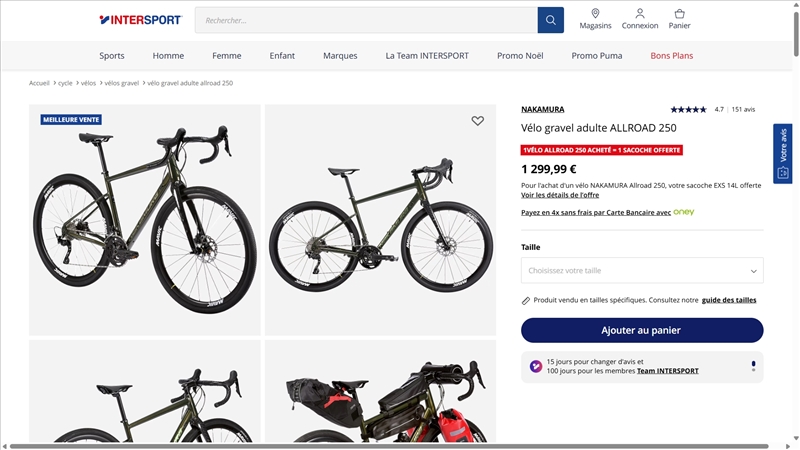Click the Connexion account icon
800x450 pixels.
coord(640,14)
